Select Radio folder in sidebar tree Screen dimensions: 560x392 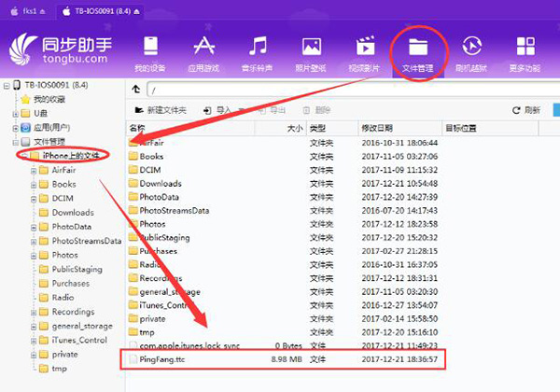tap(63, 298)
